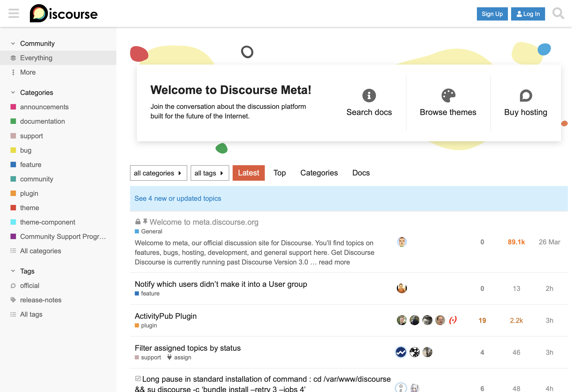Click the Buy hosting speech bubble icon
572x392 pixels.
tap(525, 96)
